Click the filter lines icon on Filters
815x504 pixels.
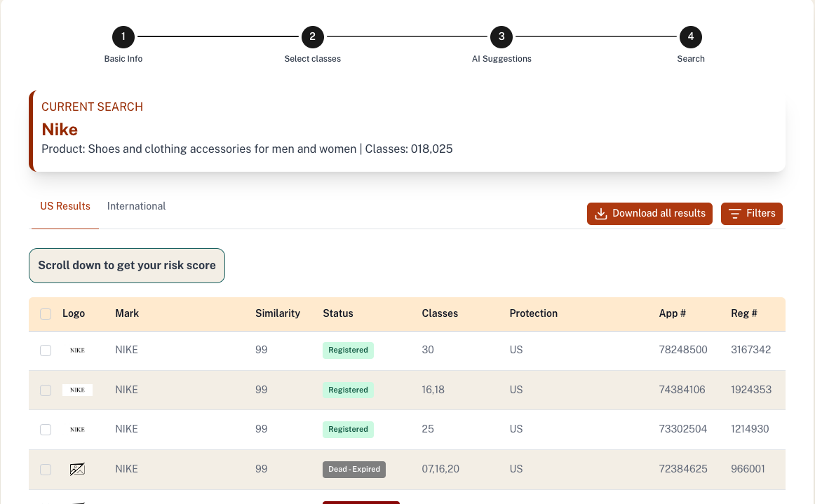click(x=734, y=214)
